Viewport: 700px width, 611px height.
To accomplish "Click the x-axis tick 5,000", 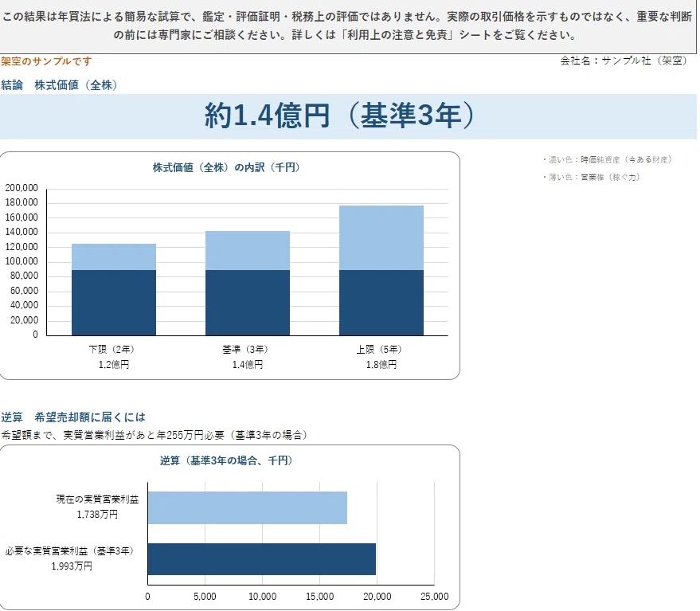I will (205, 596).
